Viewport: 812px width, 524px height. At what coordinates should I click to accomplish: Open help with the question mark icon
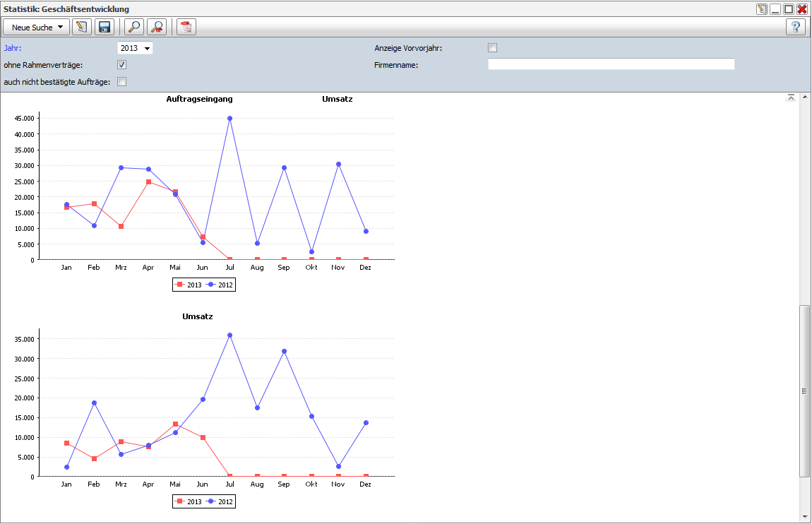(x=796, y=28)
